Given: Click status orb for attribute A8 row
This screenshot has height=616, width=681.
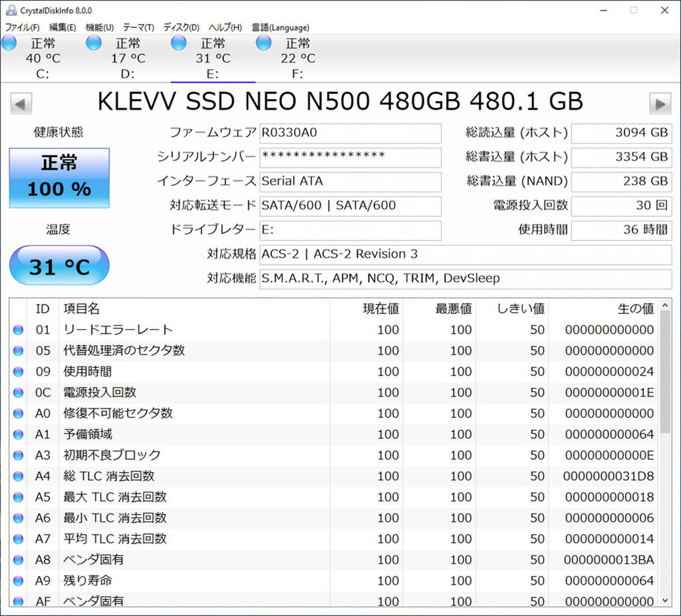Looking at the screenshot, I should click(x=18, y=560).
